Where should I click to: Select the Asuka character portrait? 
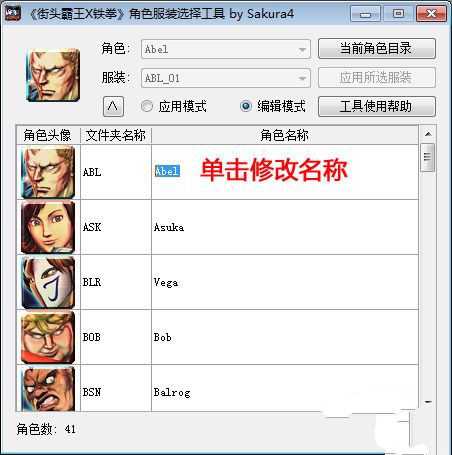(x=48, y=227)
